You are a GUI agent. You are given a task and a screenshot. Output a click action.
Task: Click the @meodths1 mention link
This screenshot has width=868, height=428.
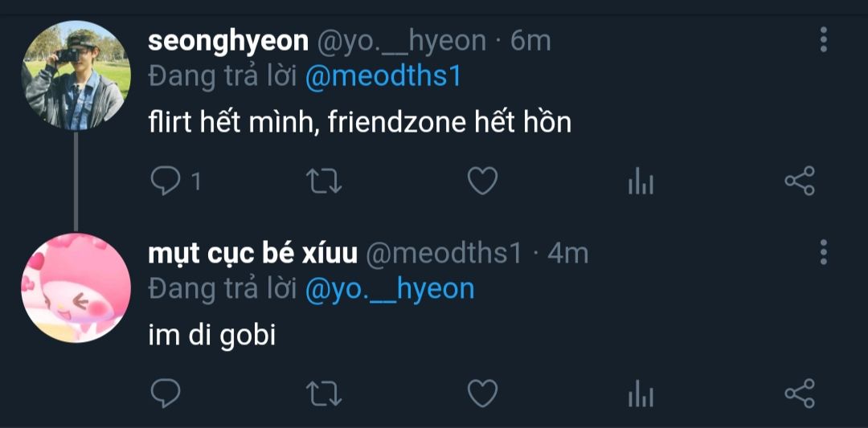click(x=383, y=77)
